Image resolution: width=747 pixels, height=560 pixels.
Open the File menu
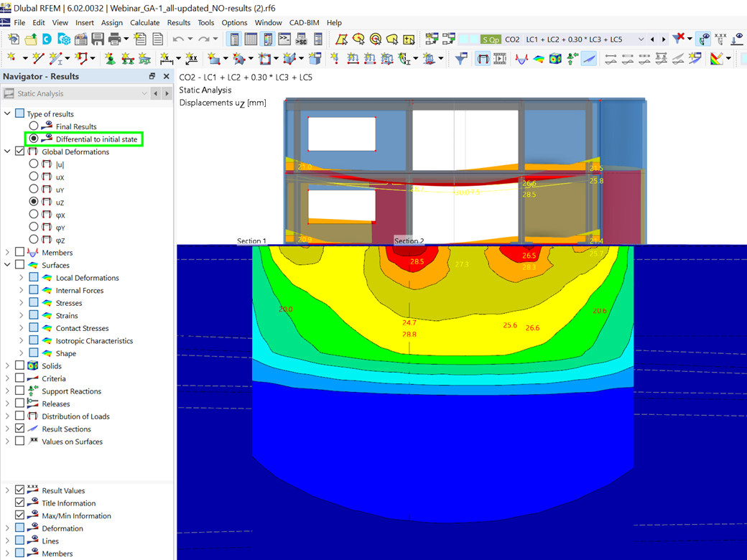(x=19, y=22)
